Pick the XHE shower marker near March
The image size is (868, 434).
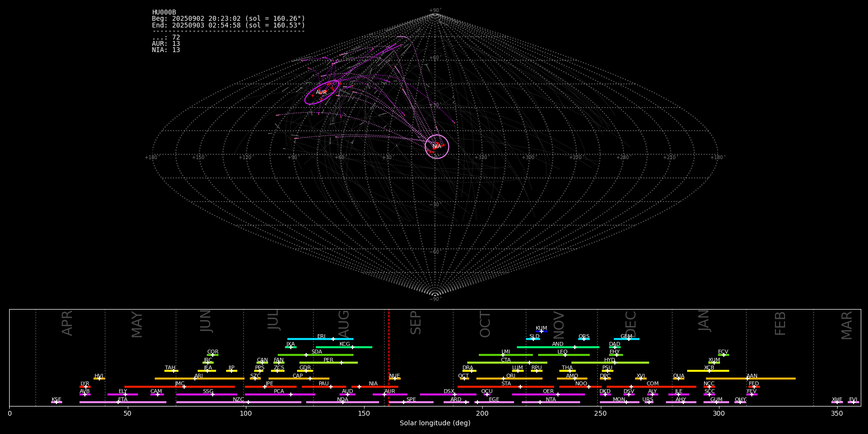[x=837, y=402]
